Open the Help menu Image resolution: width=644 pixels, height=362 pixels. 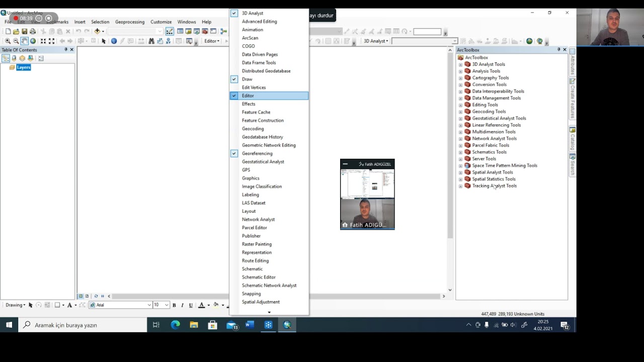click(x=206, y=22)
